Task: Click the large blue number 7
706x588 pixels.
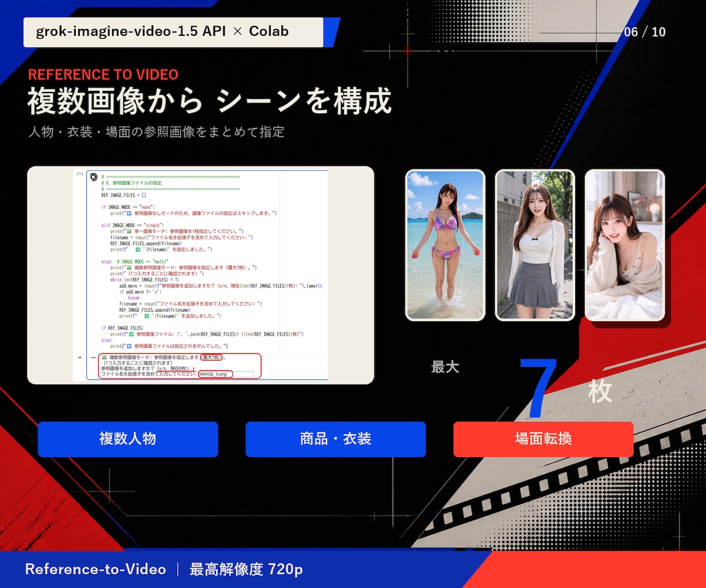Action: (539, 388)
